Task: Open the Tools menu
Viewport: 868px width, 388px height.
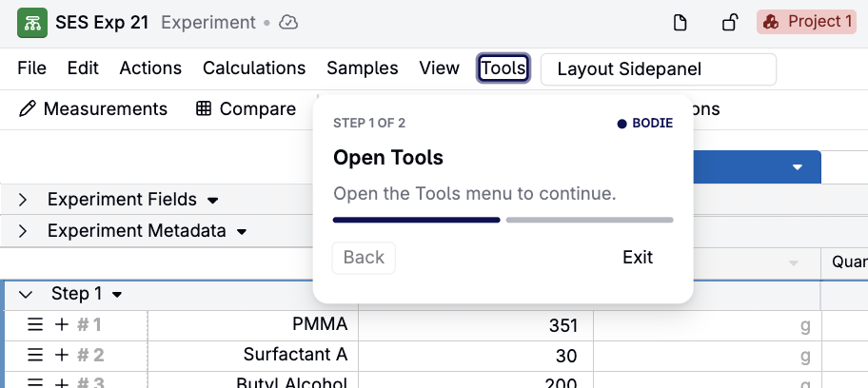Action: [503, 68]
